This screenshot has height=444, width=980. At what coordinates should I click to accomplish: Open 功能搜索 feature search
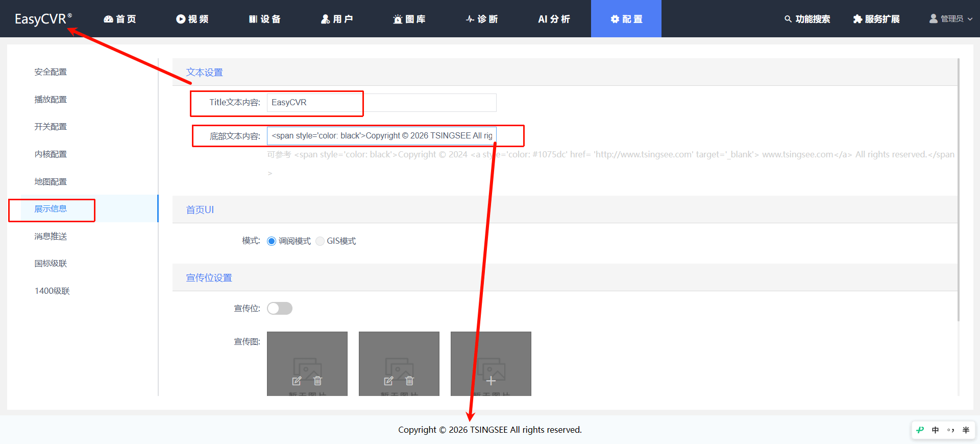coord(807,19)
